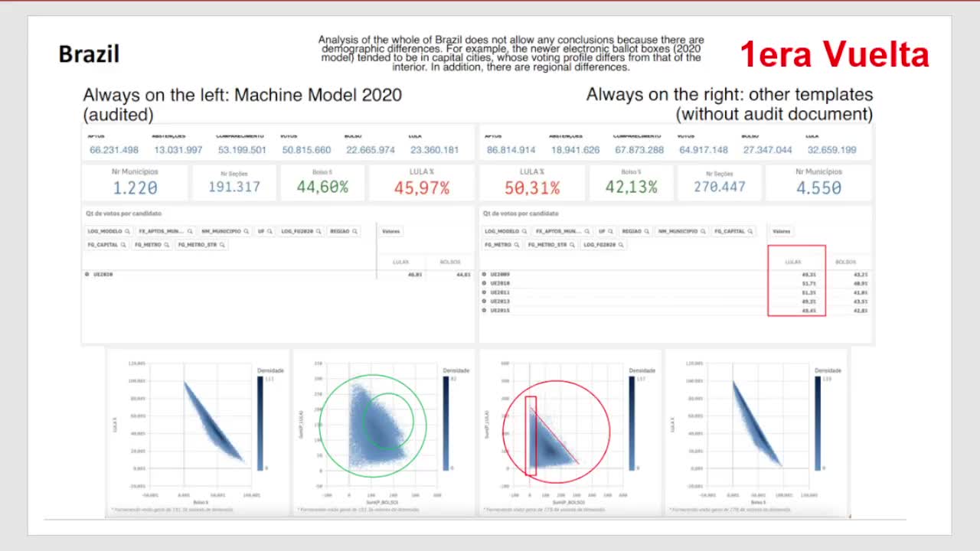
Task: Select the FG_METRO_STR field chip in left table
Action: pos(201,245)
